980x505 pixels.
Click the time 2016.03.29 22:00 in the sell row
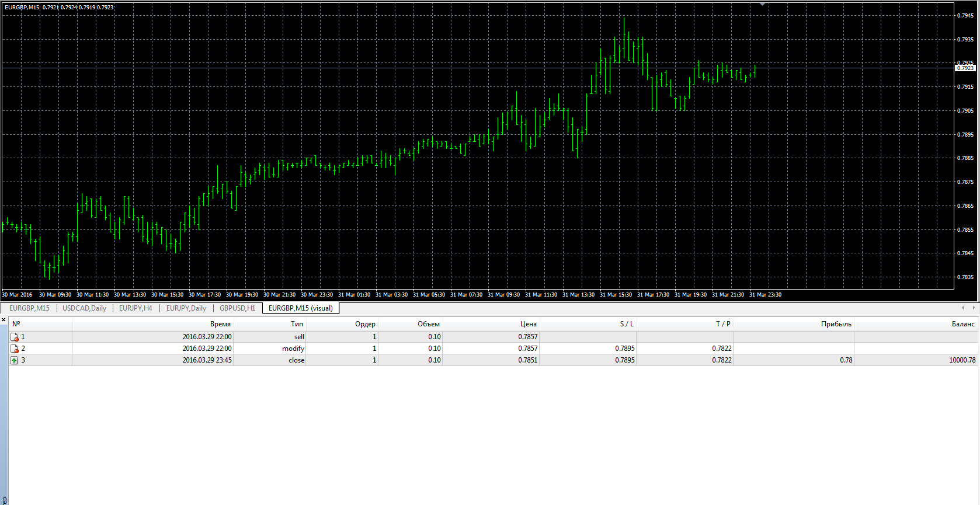pyautogui.click(x=207, y=337)
